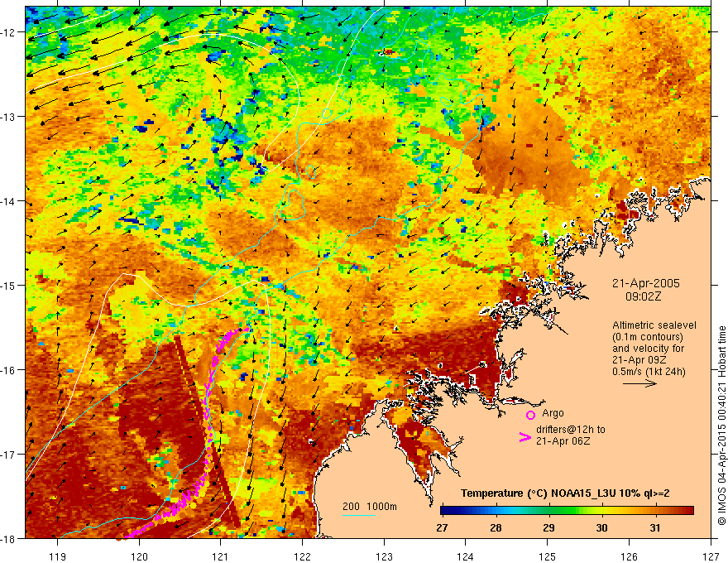Click the latitude axis label -12
The height and width of the screenshot is (563, 728).
[9, 32]
